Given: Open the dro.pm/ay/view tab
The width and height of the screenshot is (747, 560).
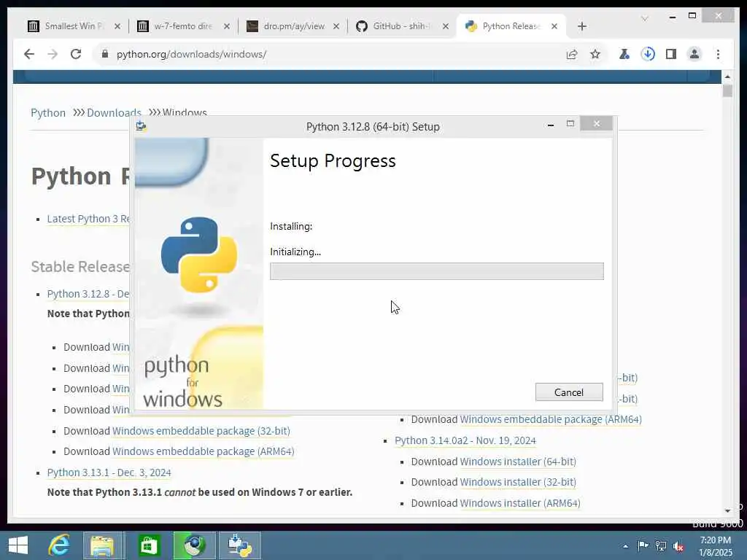Looking at the screenshot, I should (x=293, y=26).
